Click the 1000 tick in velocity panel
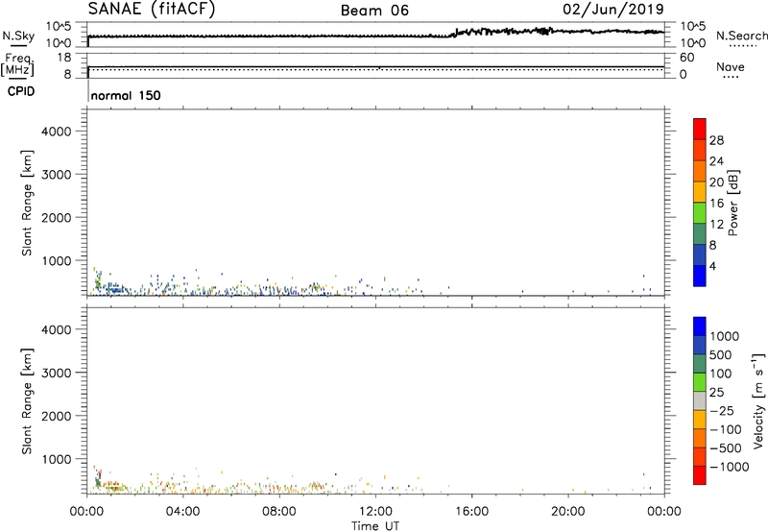The height and width of the screenshot is (532, 768). point(57,459)
